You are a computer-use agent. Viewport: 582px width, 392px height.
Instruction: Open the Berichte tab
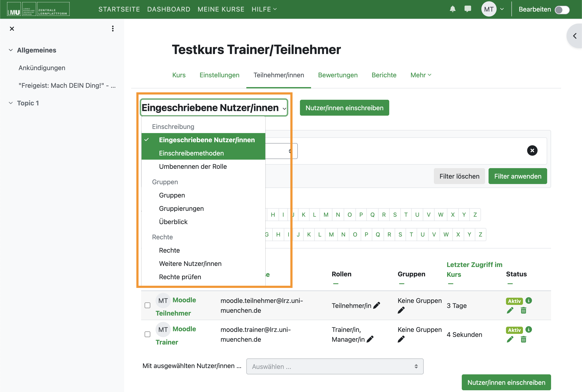(384, 75)
